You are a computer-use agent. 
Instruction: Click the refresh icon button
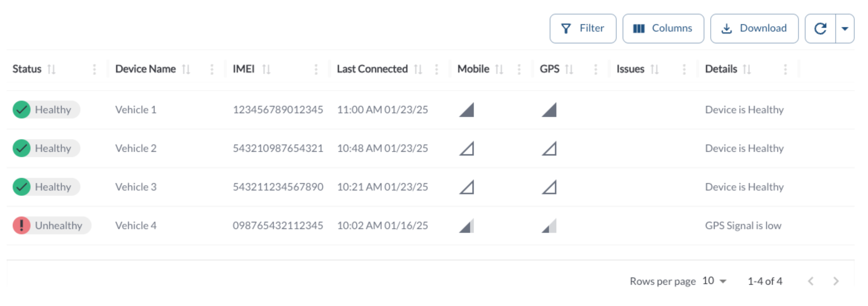pos(820,29)
